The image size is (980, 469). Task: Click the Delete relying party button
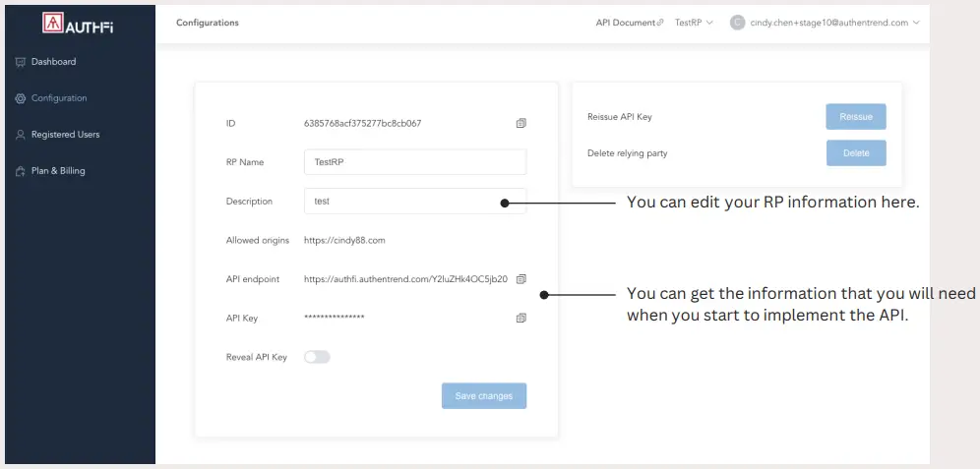(856, 153)
